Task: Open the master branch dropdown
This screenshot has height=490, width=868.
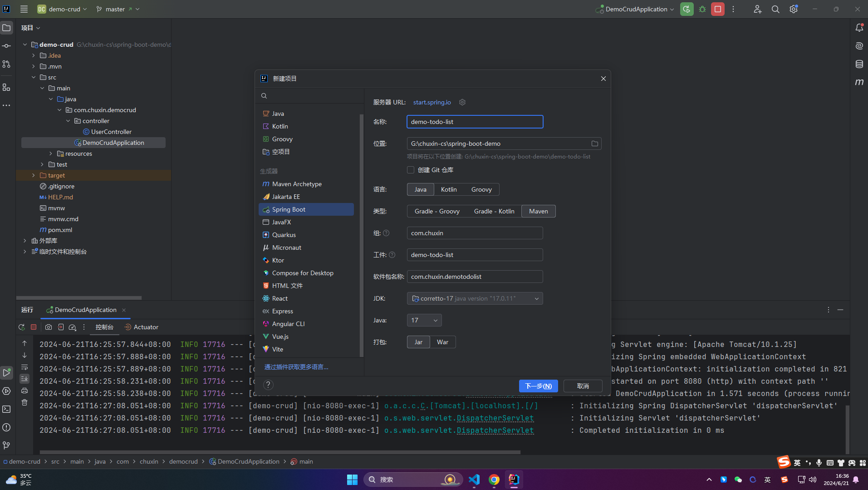Action: click(x=118, y=9)
